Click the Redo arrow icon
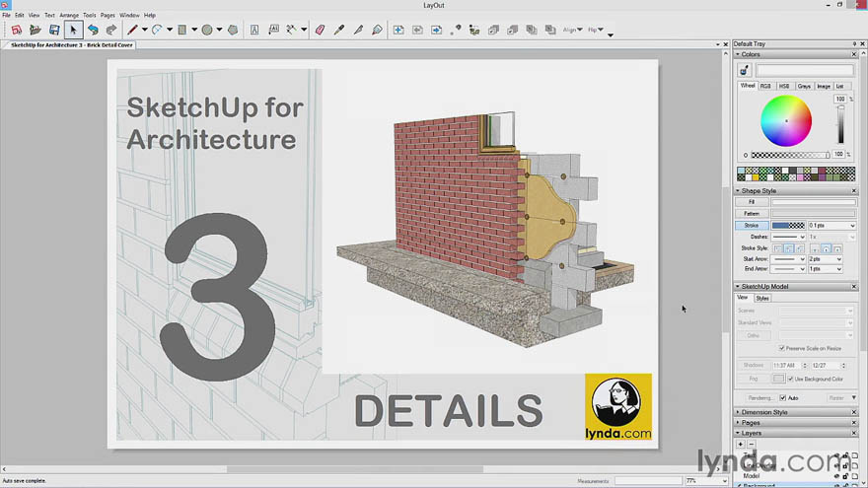The image size is (868, 488). (111, 30)
